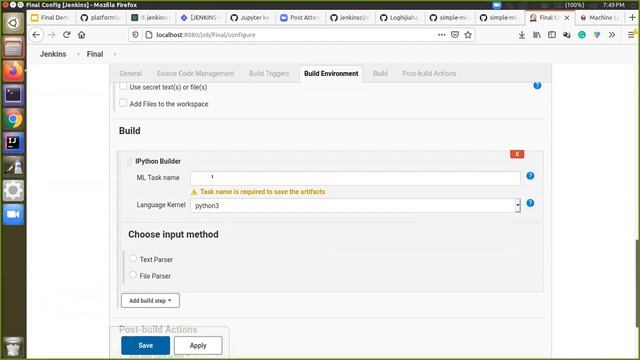The height and width of the screenshot is (360, 640).
Task: Switch to Source Code Management tab
Action: coord(195,73)
